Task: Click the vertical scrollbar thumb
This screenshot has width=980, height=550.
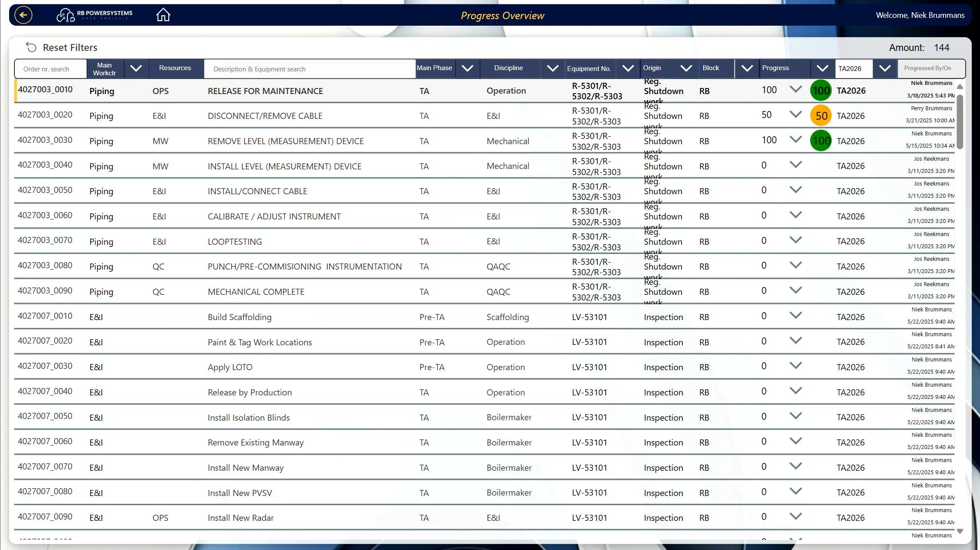Action: tap(960, 121)
